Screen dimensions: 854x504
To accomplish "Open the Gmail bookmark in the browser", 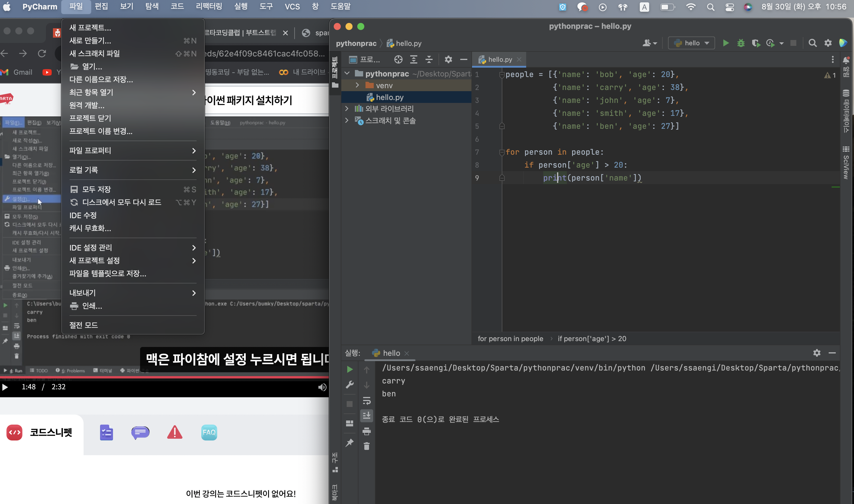I will pos(17,72).
